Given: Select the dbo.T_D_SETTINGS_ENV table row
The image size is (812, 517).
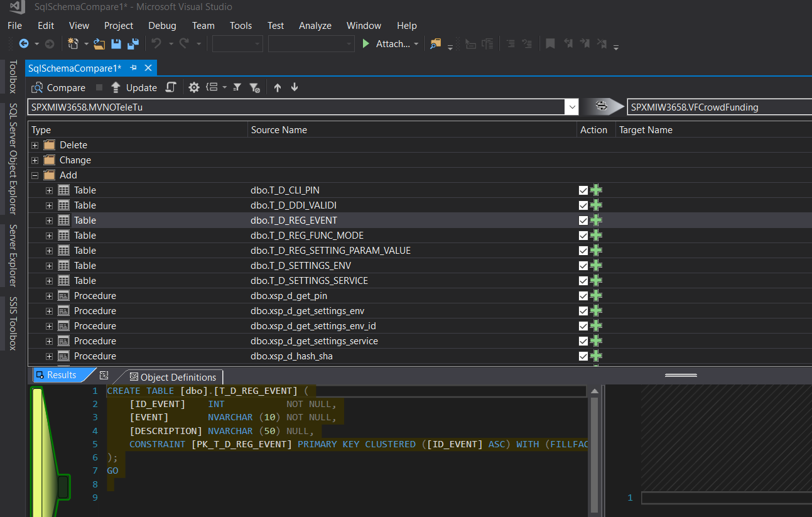Looking at the screenshot, I should 300,266.
